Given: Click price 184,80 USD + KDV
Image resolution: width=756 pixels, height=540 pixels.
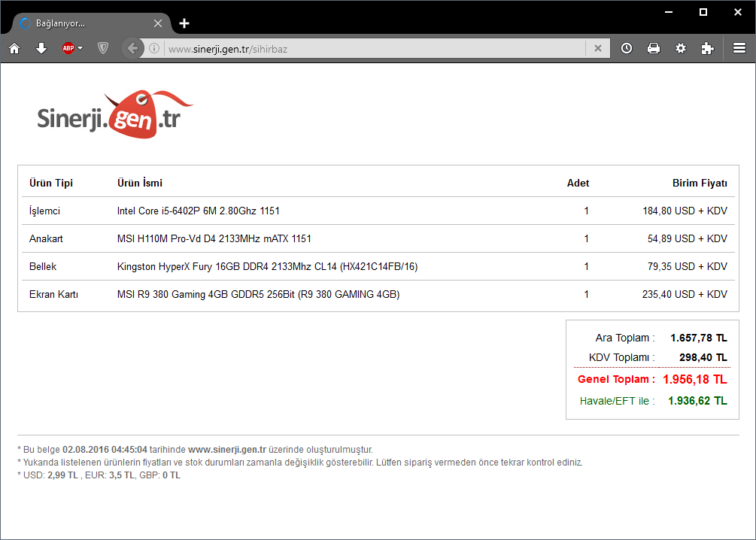Looking at the screenshot, I should coord(685,211).
